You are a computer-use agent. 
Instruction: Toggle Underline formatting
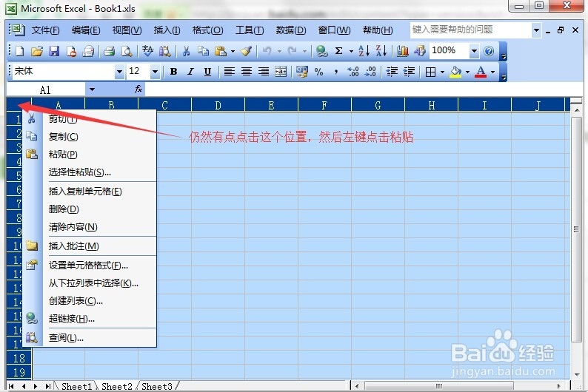(x=207, y=72)
